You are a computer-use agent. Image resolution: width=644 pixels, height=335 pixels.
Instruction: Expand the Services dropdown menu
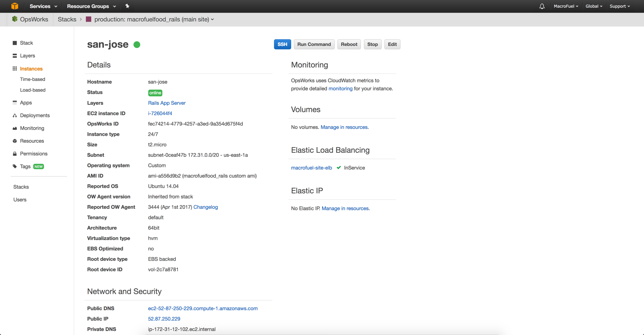pyautogui.click(x=43, y=6)
